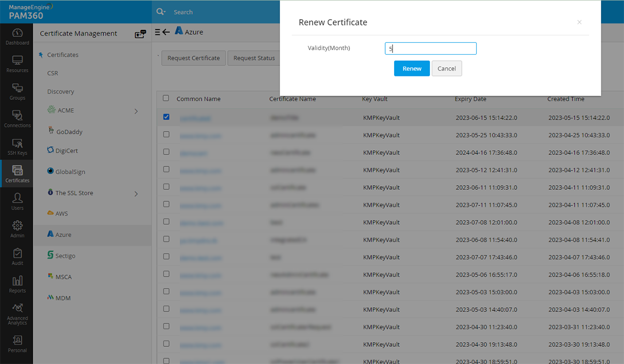Cancel the Renew Certificate dialog

tap(447, 68)
